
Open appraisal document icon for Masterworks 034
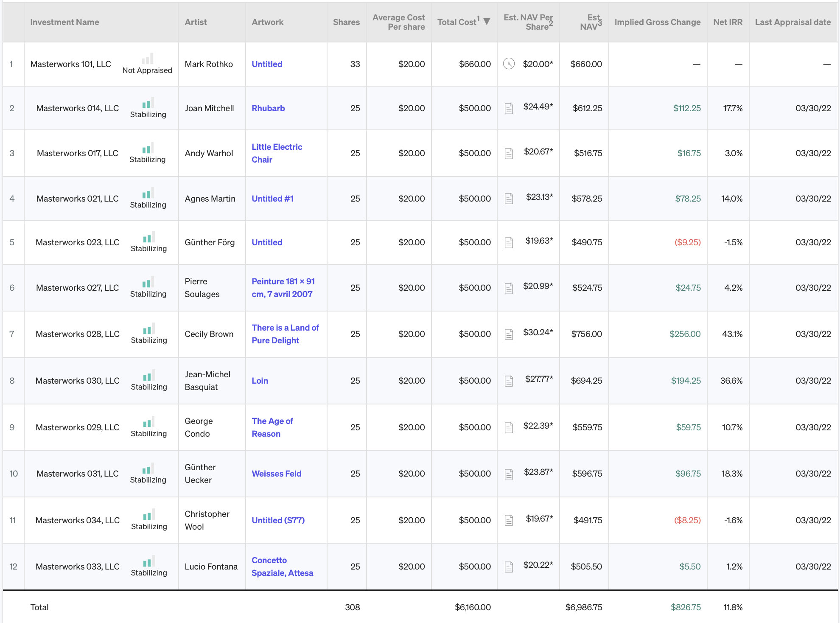pos(509,520)
